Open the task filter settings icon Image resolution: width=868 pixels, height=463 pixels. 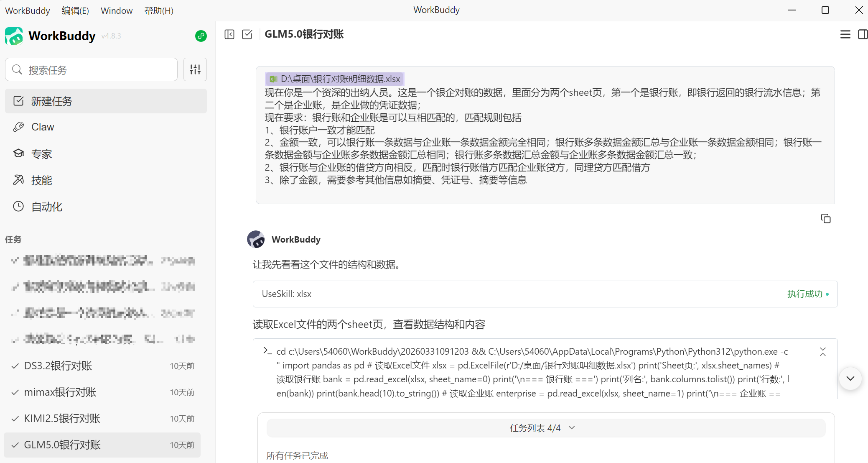195,69
